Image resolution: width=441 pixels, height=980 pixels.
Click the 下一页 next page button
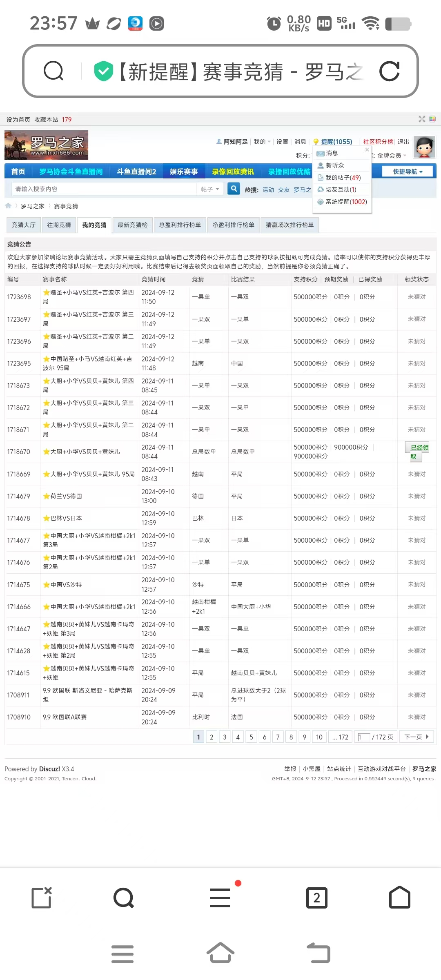(x=416, y=737)
